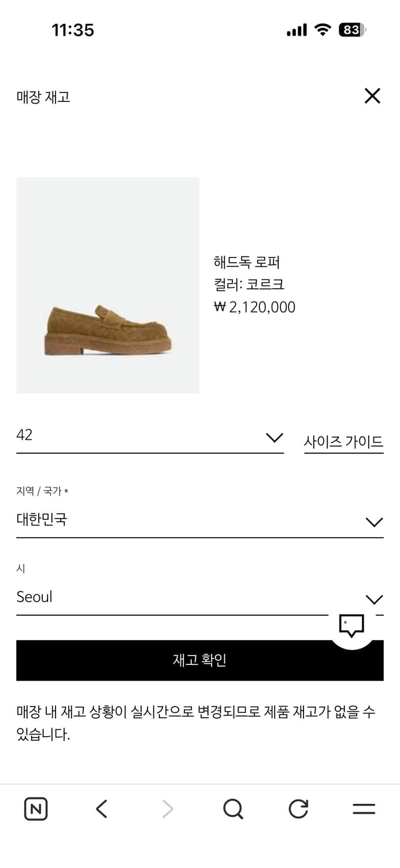The width and height of the screenshot is (400, 868).
Task: Open the chat support bubble icon
Action: [x=352, y=624]
